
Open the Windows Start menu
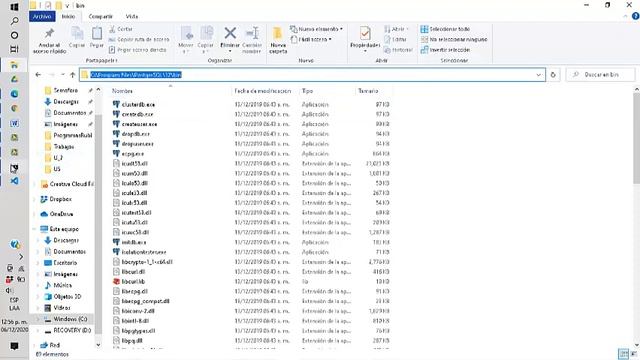coord(14,7)
